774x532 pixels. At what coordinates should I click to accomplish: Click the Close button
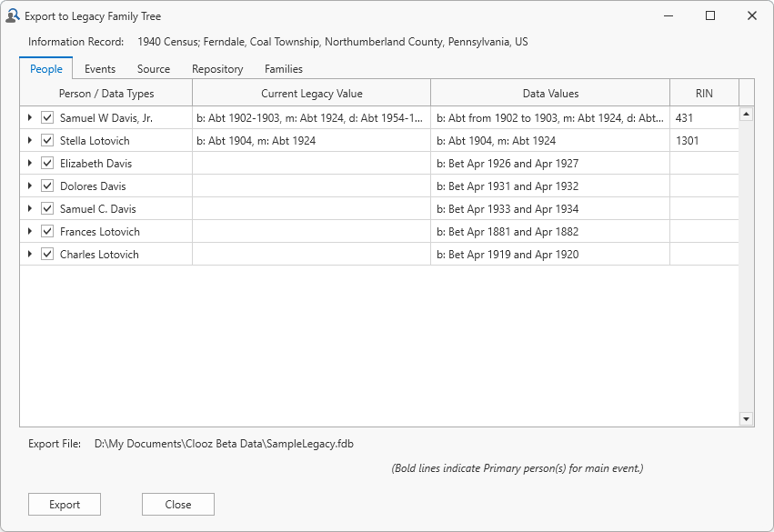coord(178,505)
